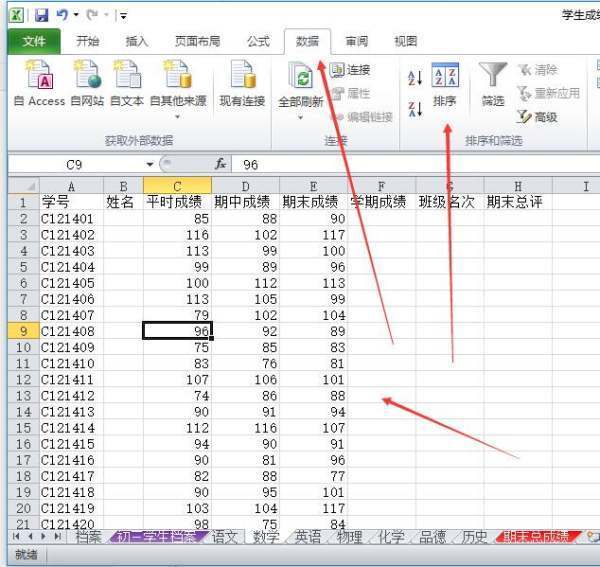This screenshot has width=600, height=567.
Task: Import data 自网站
Action: click(87, 83)
